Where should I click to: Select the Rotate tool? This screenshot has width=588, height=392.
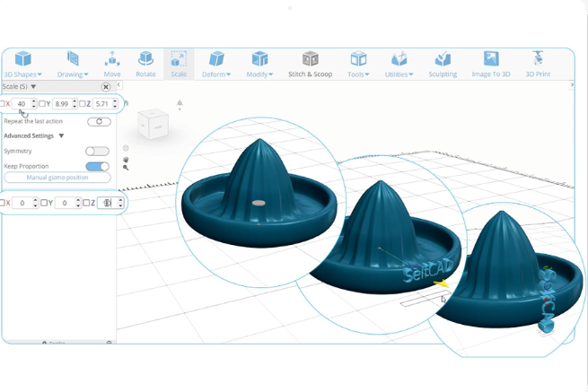tap(145, 64)
